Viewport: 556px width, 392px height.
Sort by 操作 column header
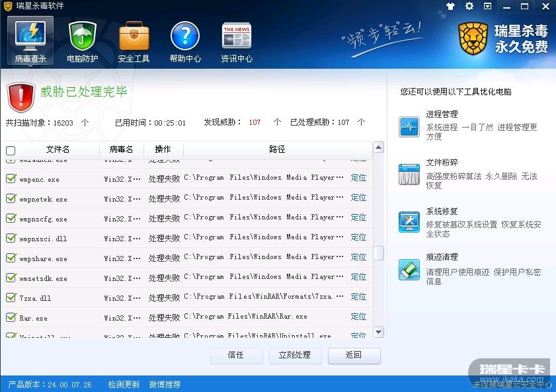[x=163, y=149]
